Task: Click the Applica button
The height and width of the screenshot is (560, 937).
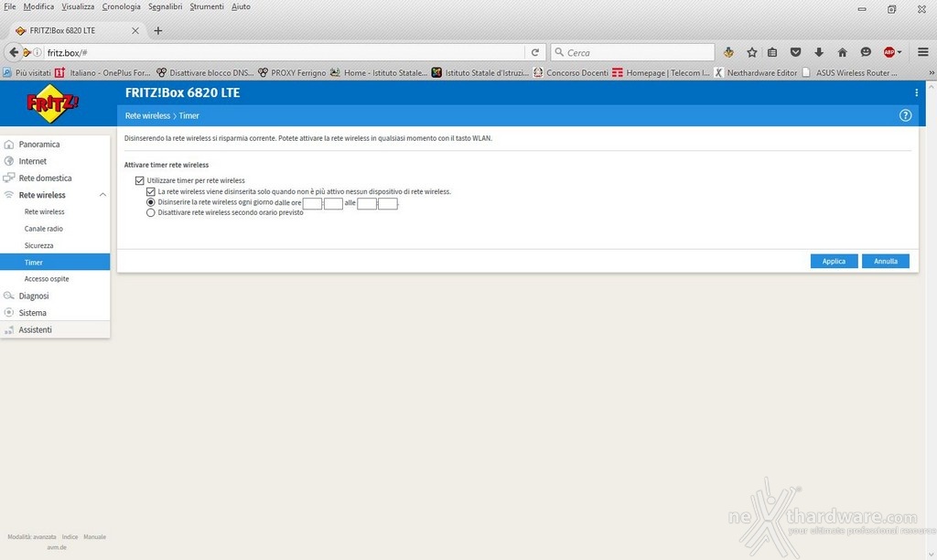Action: 834,261
